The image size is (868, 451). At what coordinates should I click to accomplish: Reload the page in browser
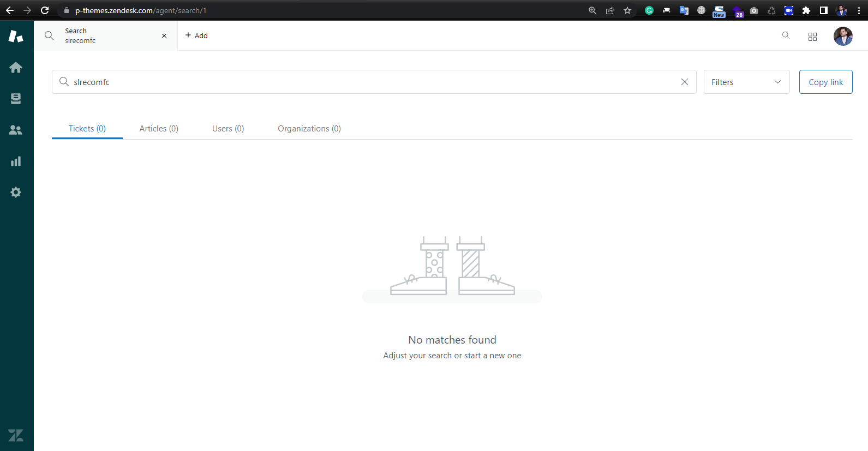[45, 10]
